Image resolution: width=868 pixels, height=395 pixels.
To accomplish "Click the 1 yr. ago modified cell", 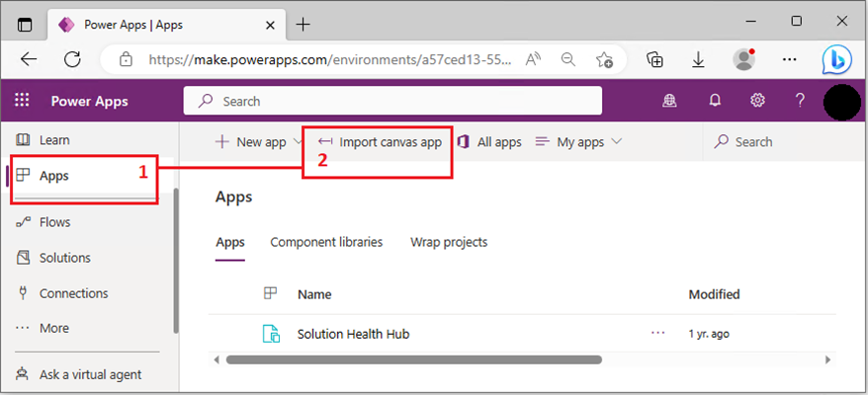I will [709, 334].
